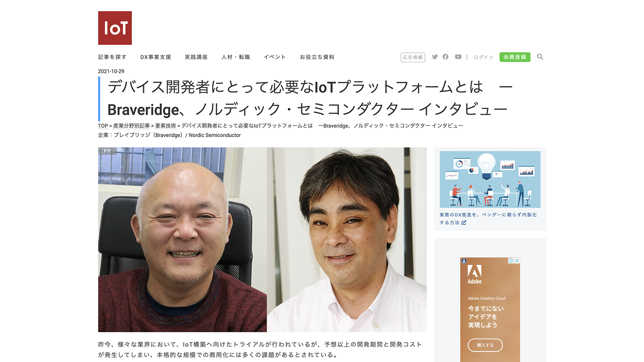Select イベント in the navigation bar
Viewport: 644px width, 362px height.
coord(275,57)
